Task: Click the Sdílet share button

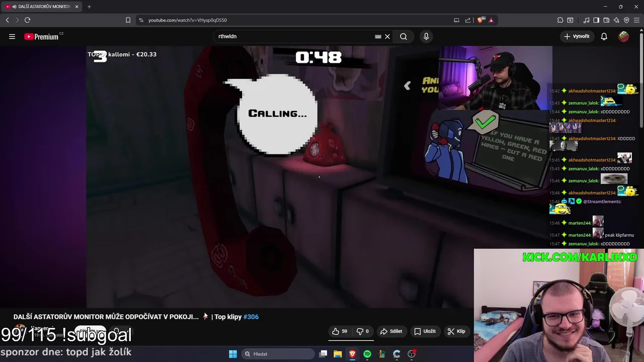Action: 391,331
